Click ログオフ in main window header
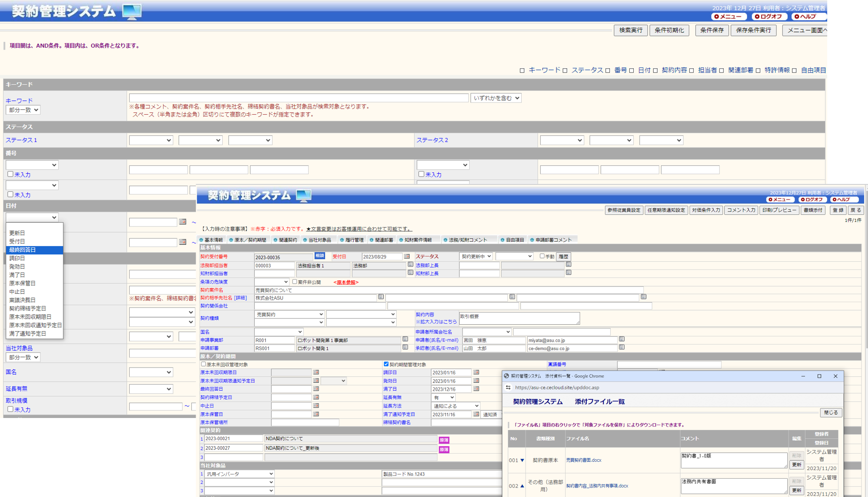 (x=769, y=17)
